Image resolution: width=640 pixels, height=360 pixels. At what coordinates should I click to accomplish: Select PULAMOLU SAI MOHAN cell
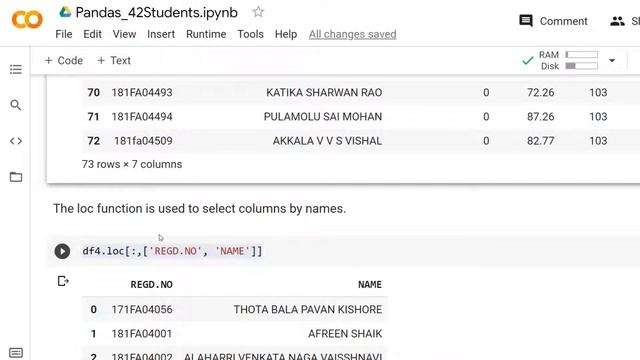click(x=323, y=116)
